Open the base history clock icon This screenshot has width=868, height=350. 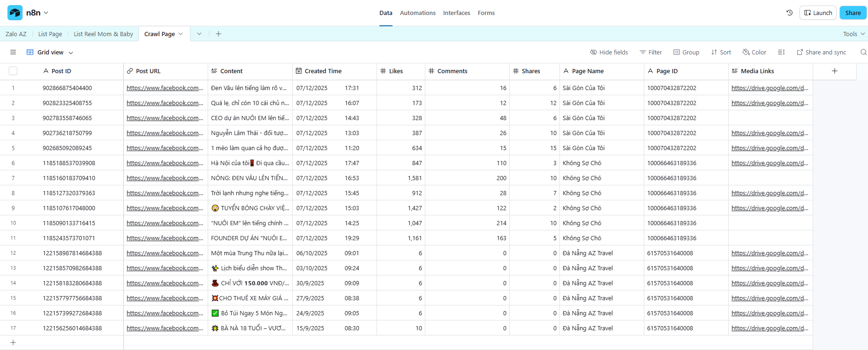(x=790, y=13)
